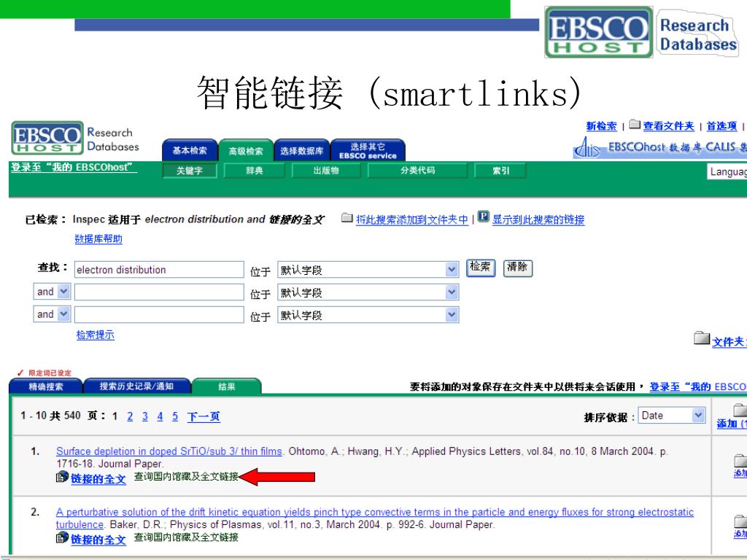The height and width of the screenshot is (560, 747).
Task: Click 查询国内馆藏及全文链接 for result 2
Action: point(186,537)
